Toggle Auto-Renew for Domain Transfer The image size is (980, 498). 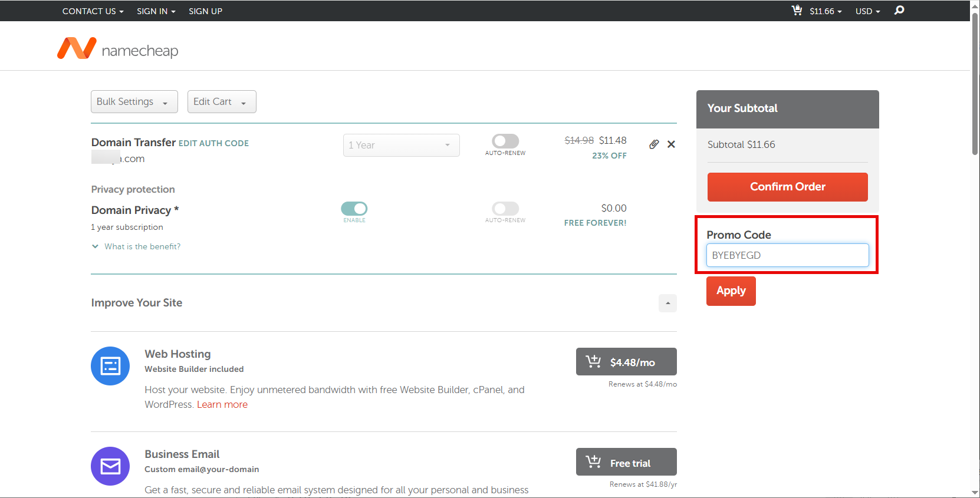[505, 141]
